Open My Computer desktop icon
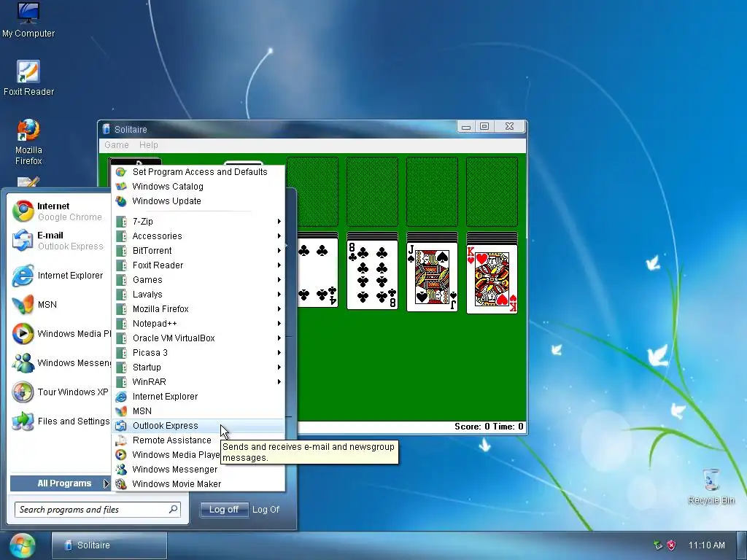Image resolution: width=747 pixels, height=560 pixels. [x=28, y=20]
